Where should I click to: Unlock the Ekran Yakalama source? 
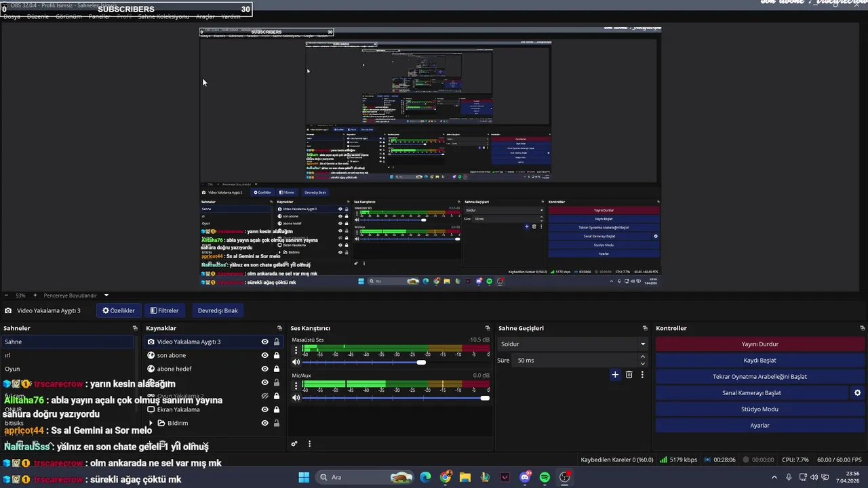tap(277, 409)
